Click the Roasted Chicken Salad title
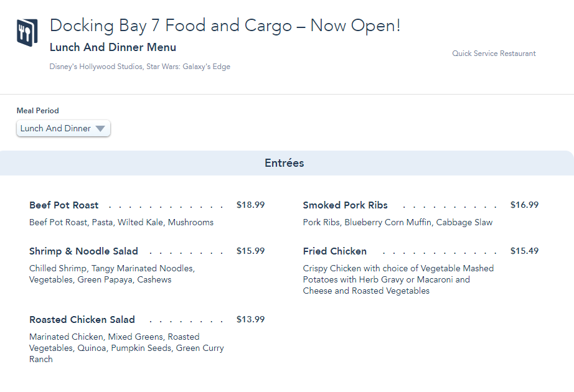 click(82, 320)
